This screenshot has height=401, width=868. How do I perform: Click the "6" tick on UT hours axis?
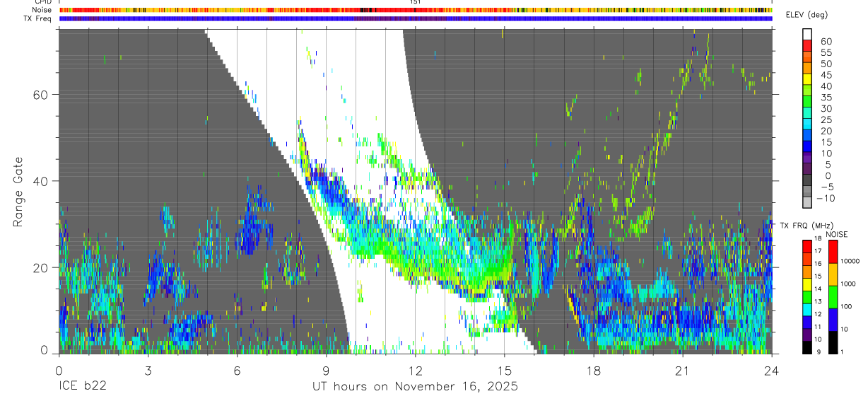pyautogui.click(x=237, y=371)
